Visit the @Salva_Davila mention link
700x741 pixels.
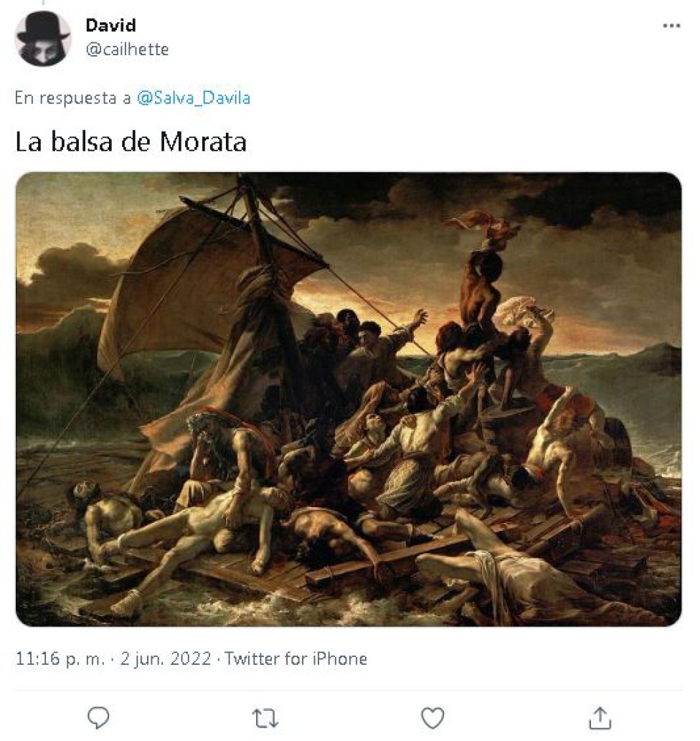tap(194, 98)
